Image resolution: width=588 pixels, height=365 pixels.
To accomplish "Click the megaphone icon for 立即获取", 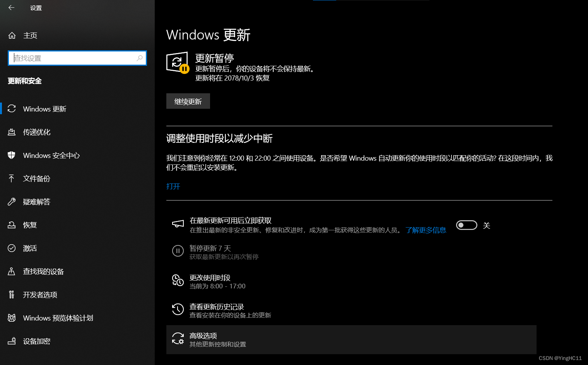I will point(178,224).
